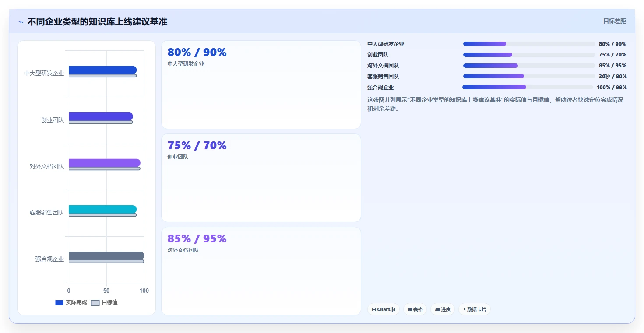Open the 85% / 95% data card
Screen dimensions: 644x333
pyautogui.click(x=261, y=271)
